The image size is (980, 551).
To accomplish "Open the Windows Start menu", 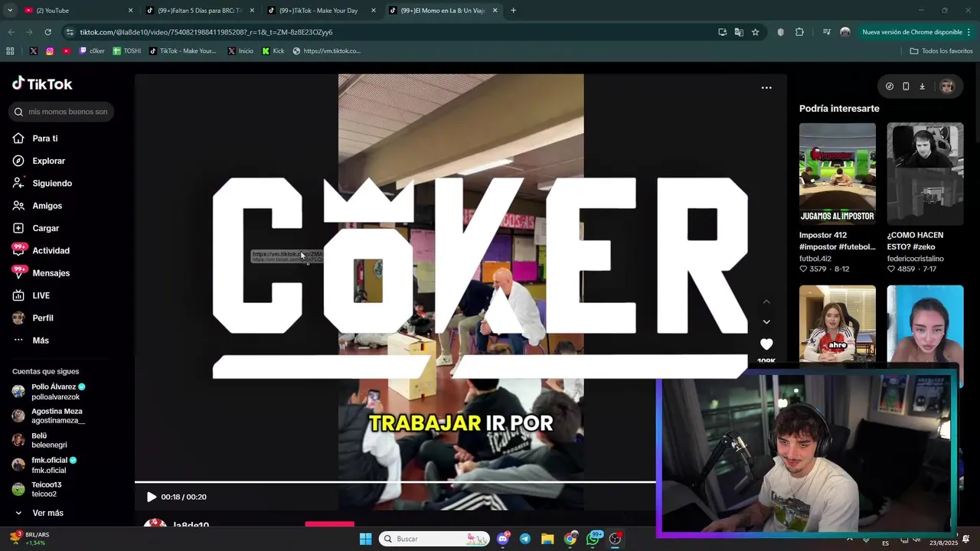I will (x=365, y=539).
